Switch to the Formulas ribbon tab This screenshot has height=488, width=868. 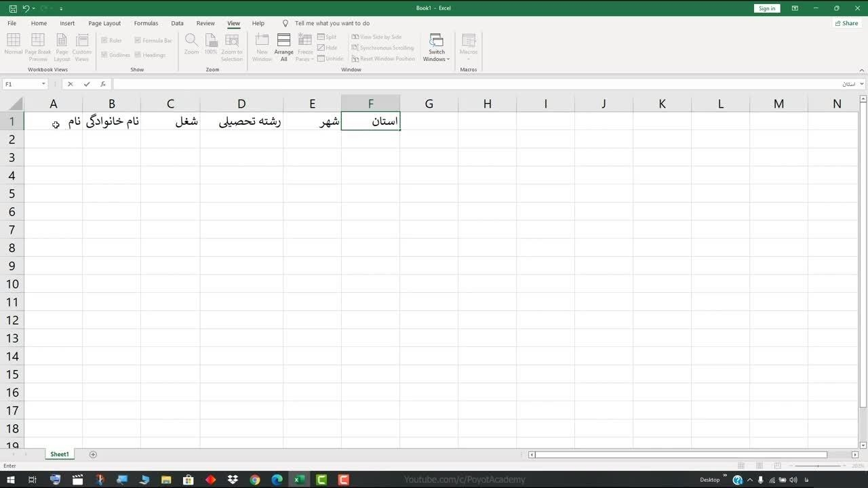[146, 23]
